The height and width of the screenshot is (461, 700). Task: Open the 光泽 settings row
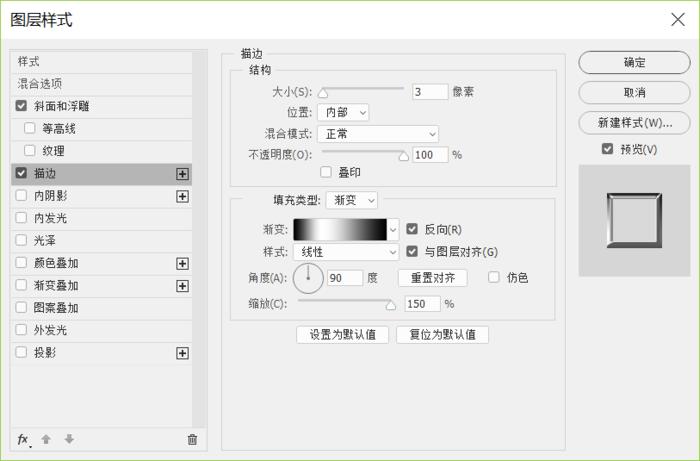pos(101,241)
